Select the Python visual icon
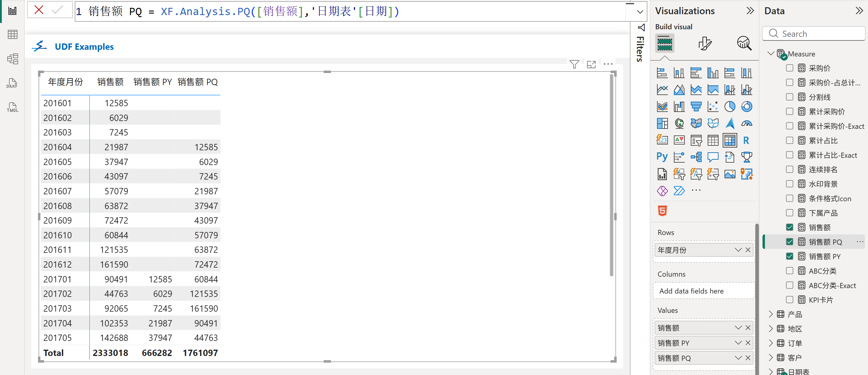The width and height of the screenshot is (868, 375). pos(662,157)
